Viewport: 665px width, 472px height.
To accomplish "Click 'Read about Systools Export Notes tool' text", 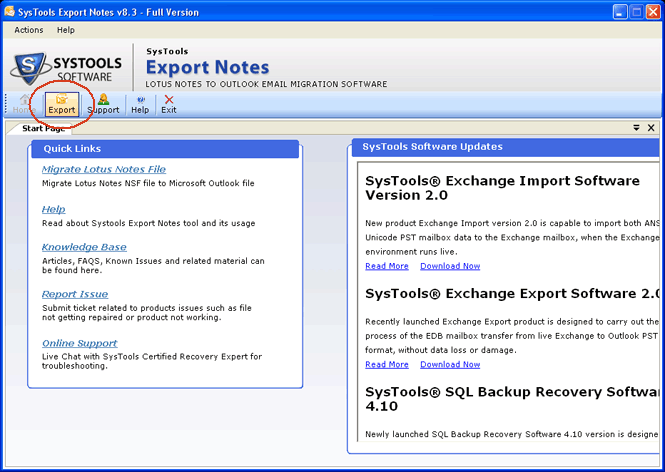I will (x=148, y=223).
